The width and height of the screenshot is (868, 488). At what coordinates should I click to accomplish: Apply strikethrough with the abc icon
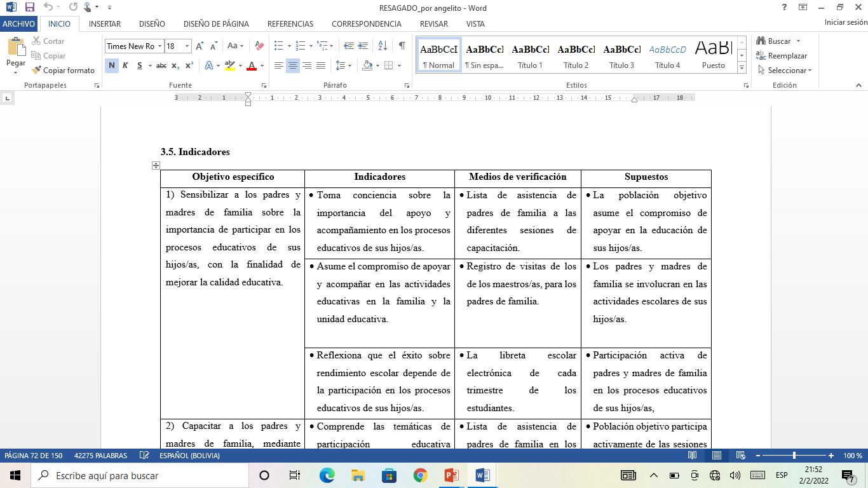click(161, 65)
